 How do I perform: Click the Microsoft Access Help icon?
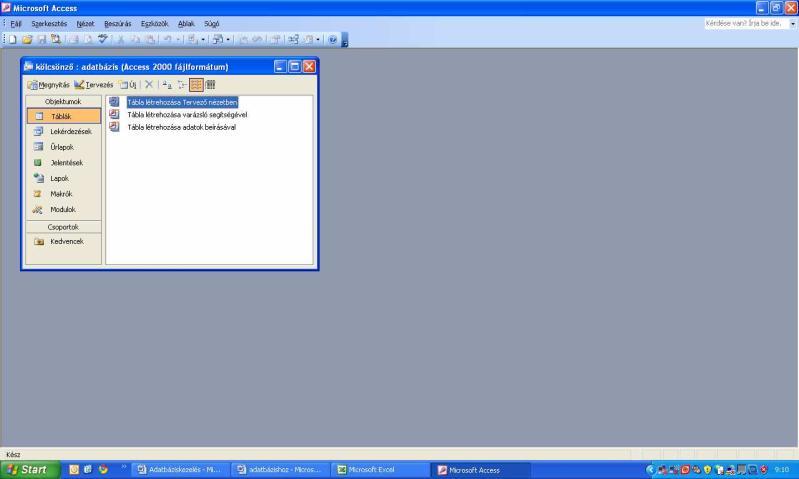click(333, 39)
